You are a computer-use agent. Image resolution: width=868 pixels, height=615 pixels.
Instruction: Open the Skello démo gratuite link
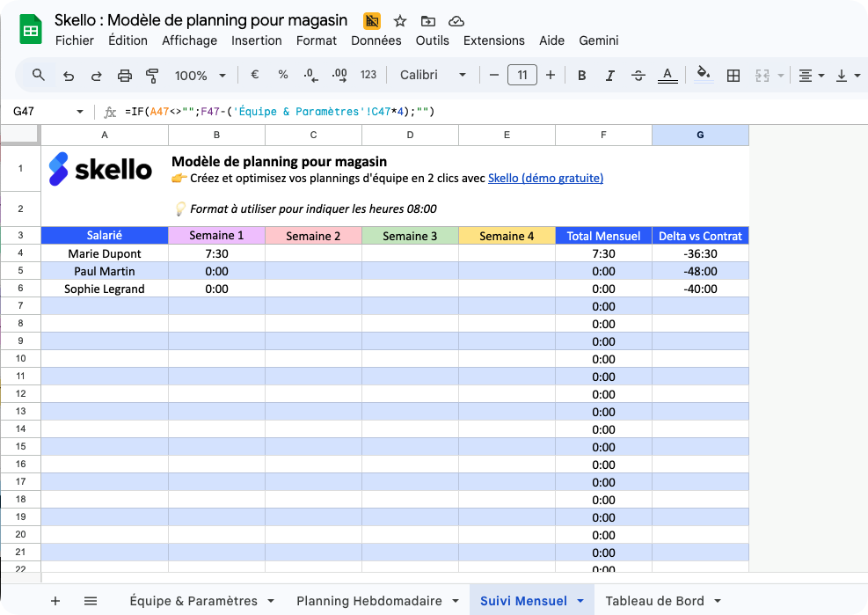[x=545, y=178]
